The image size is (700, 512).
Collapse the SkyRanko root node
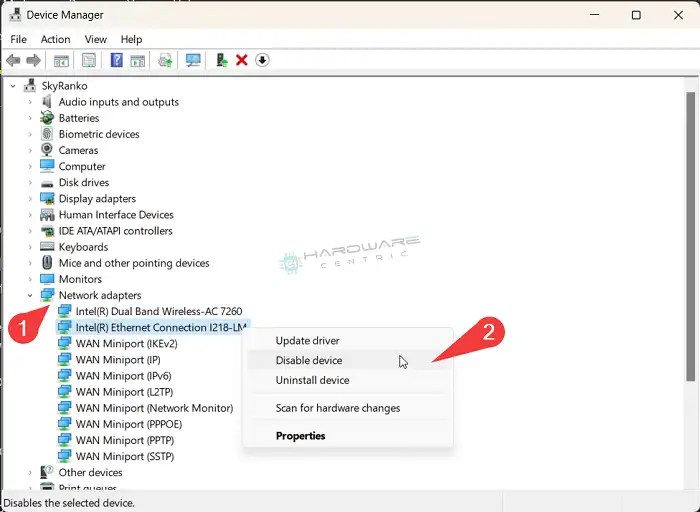point(13,86)
